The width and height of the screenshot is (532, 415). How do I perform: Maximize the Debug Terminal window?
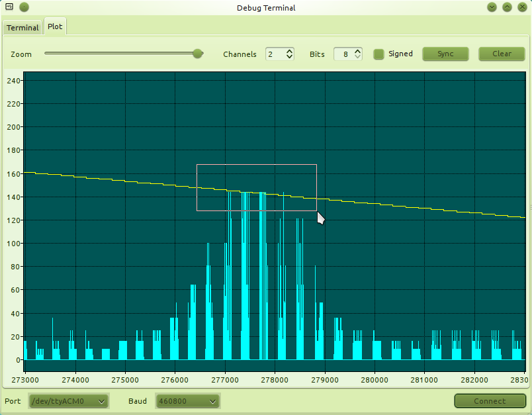coord(508,7)
